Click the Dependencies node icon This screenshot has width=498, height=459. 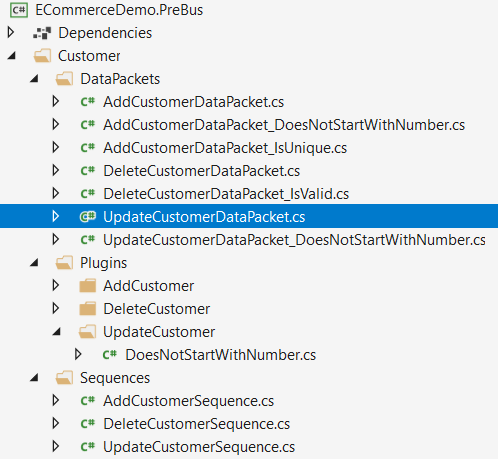click(x=42, y=33)
